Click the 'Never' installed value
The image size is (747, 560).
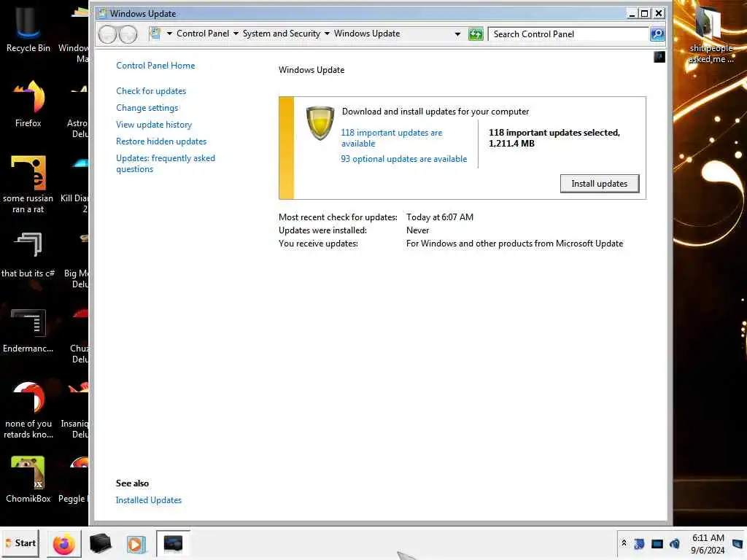coord(417,230)
